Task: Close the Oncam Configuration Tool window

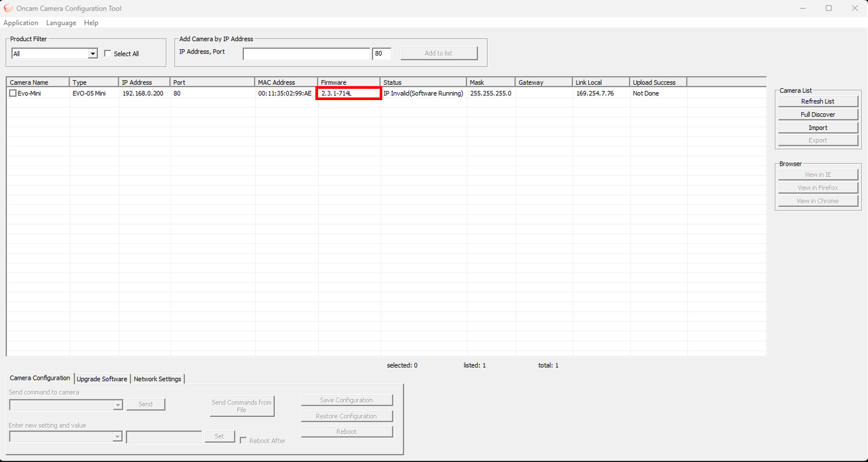Action: point(855,8)
